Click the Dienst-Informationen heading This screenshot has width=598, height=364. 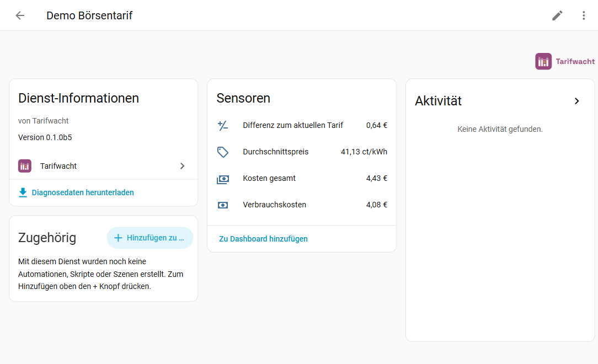click(x=78, y=98)
